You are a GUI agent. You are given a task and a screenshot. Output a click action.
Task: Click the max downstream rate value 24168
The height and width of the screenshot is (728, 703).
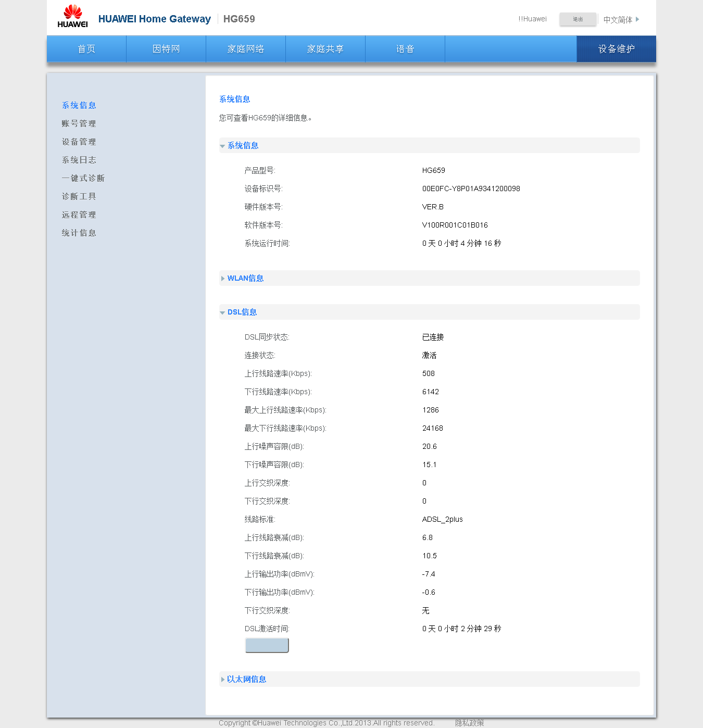433,428
